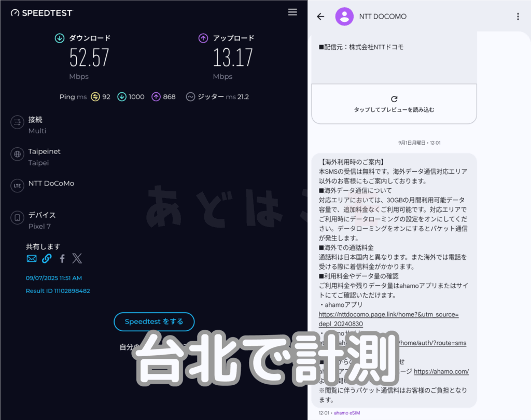Open Result ID 11102898482 link
The image size is (531, 420).
click(58, 291)
